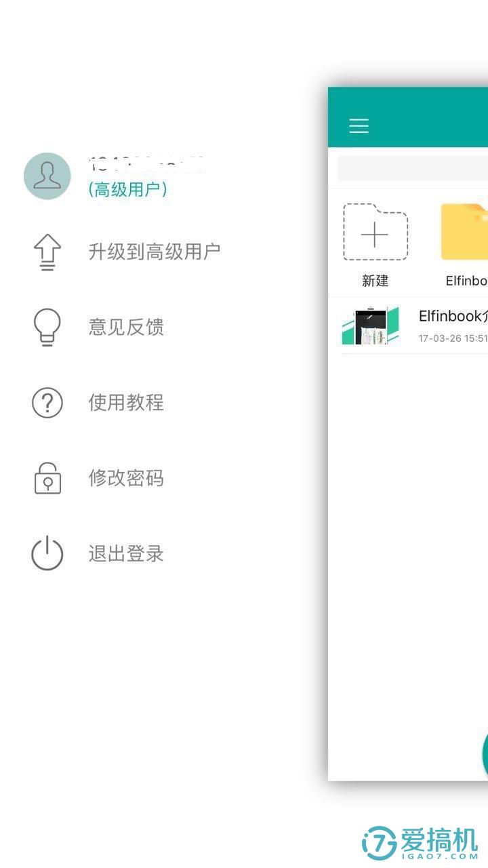
Task: Open 意见反馈 menu entry
Action: tap(126, 327)
